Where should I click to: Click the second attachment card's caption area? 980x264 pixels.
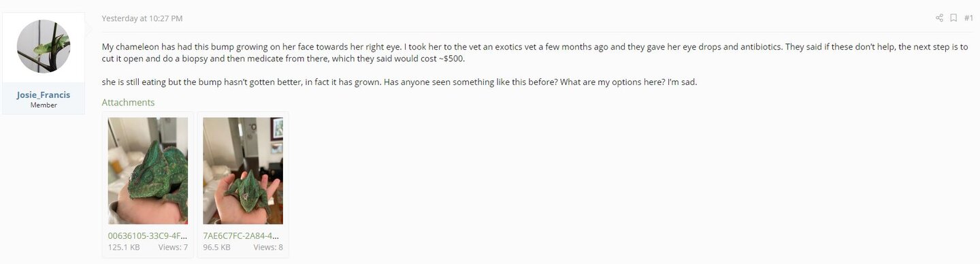(243, 242)
